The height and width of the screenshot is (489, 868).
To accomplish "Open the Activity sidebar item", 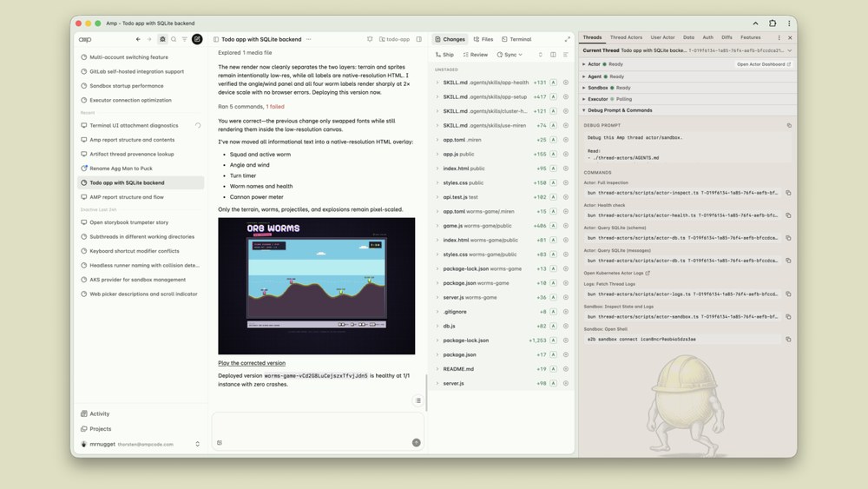I will coord(95,413).
